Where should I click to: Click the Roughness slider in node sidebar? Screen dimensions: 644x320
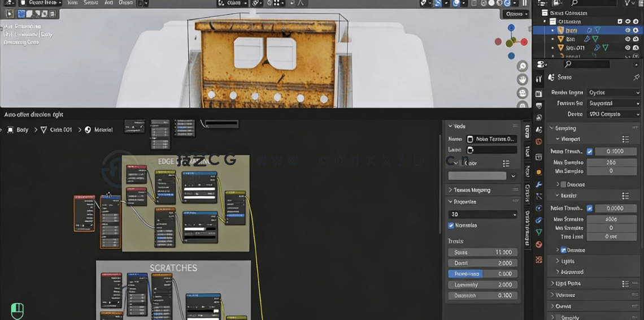482,274
